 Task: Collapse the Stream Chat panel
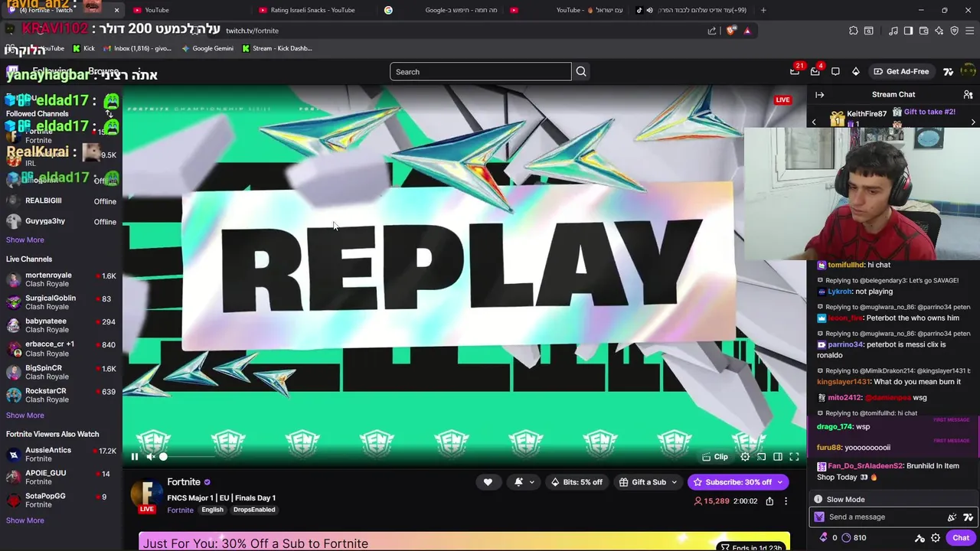pyautogui.click(x=820, y=95)
